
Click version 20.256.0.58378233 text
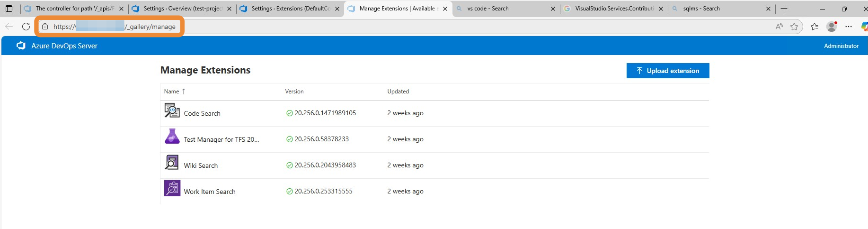[x=321, y=139]
